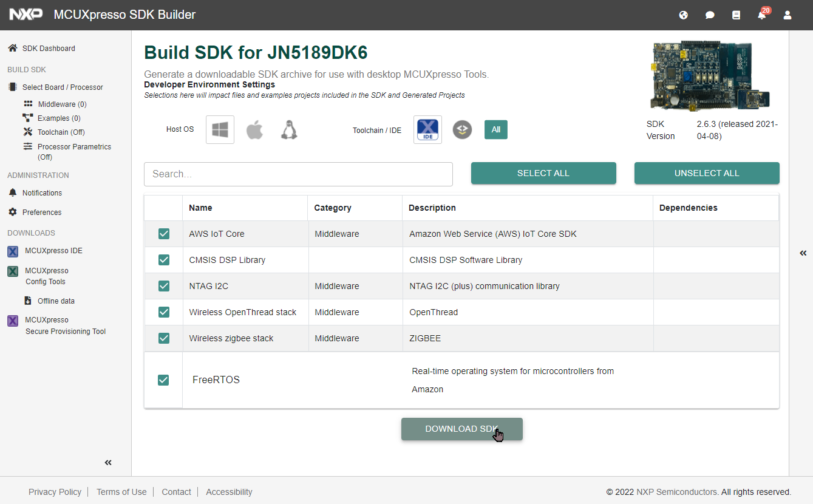Focus the Search input field
The image size is (813, 504).
click(298, 174)
